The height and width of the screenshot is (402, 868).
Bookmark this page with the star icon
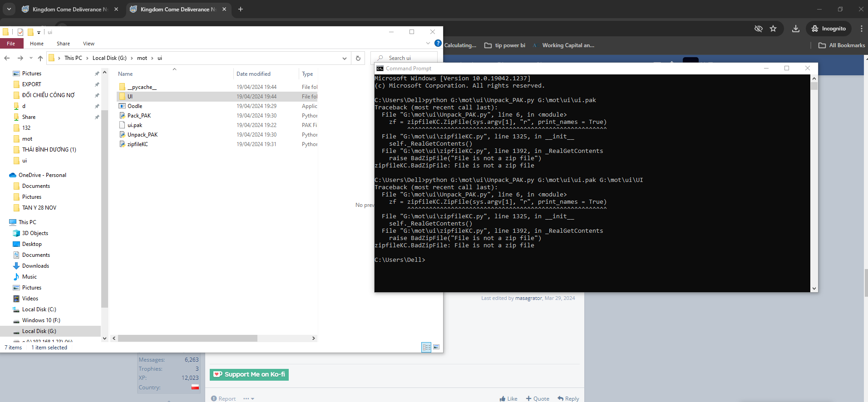[x=773, y=29]
